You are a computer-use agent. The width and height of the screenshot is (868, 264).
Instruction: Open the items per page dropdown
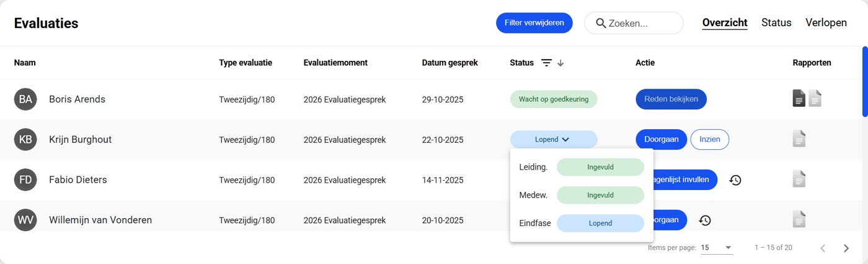(x=717, y=247)
